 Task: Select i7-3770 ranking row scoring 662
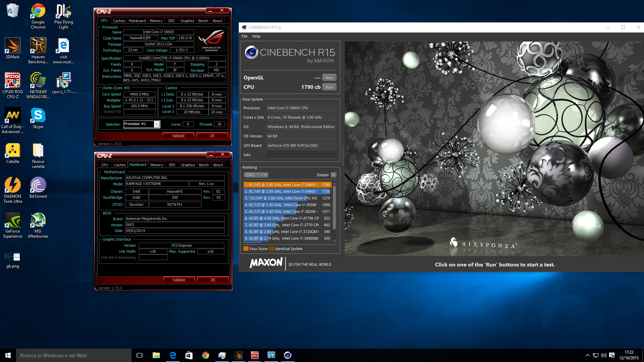pyautogui.click(x=287, y=225)
